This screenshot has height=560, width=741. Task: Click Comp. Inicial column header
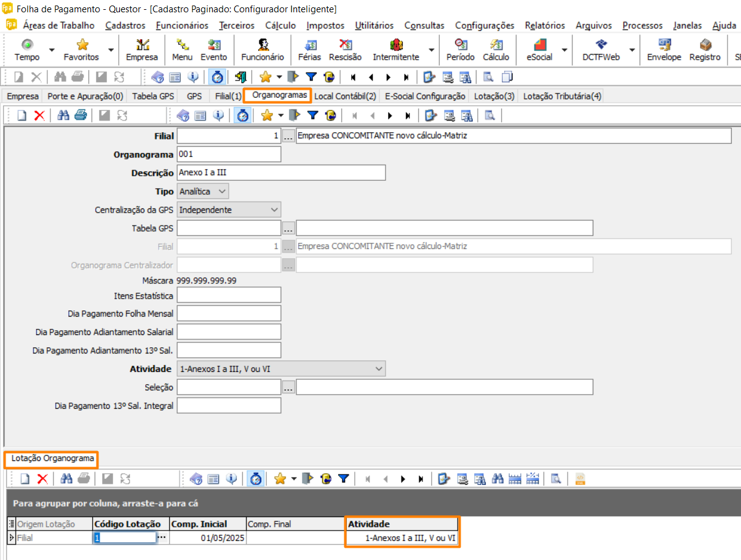(207, 524)
